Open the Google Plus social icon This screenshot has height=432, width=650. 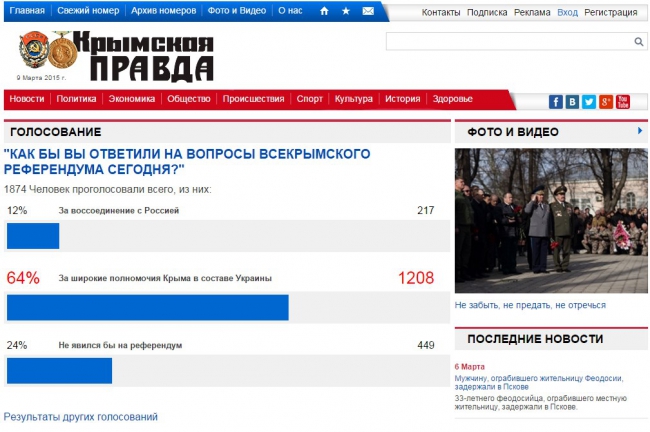(606, 102)
